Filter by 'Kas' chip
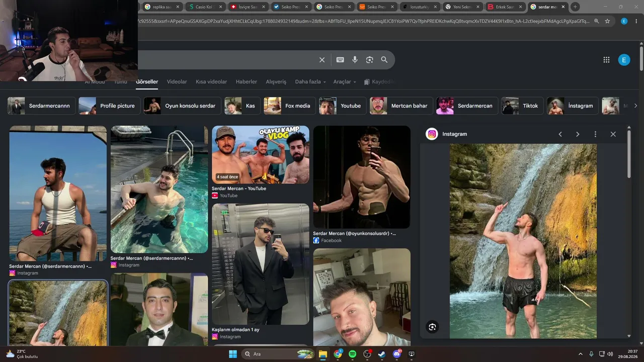Screen dimensions: 644x362 (243, 106)
